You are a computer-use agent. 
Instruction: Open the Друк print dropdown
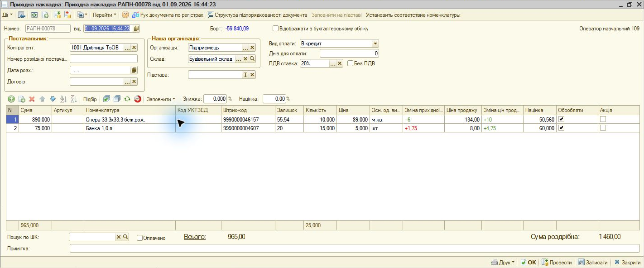click(503, 263)
